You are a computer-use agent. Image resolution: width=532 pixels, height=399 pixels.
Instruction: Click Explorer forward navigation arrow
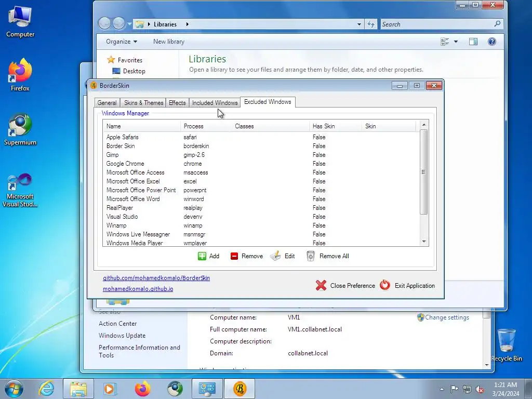pos(119,23)
